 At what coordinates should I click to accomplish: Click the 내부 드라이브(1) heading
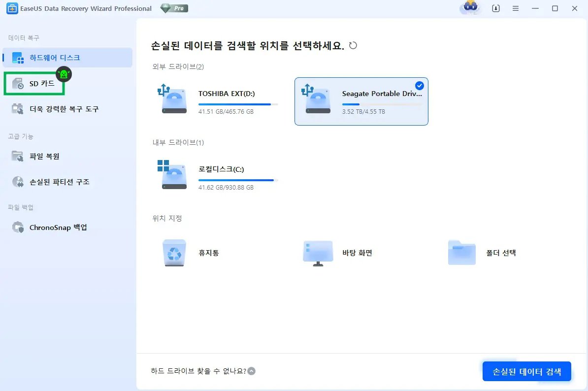178,142
